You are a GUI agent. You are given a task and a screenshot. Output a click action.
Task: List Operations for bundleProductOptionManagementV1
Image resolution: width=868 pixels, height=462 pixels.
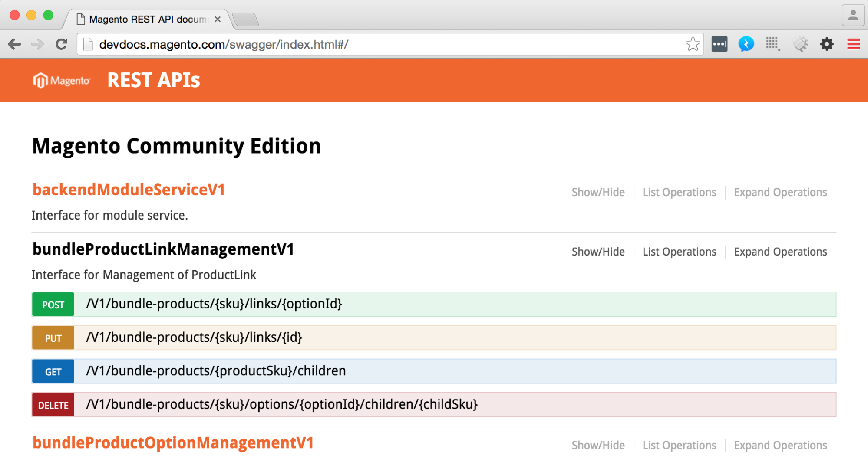coord(679,445)
